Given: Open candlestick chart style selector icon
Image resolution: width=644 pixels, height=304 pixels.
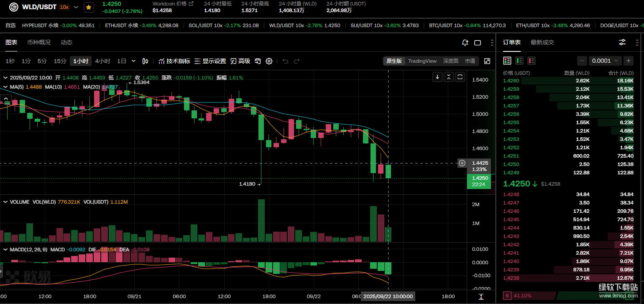Looking at the screenshot, I should (x=145, y=61).
